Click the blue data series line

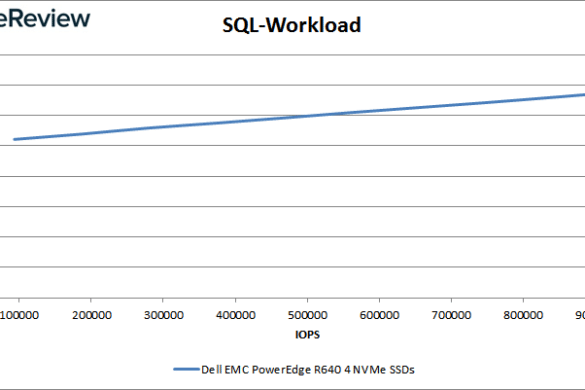(x=298, y=117)
